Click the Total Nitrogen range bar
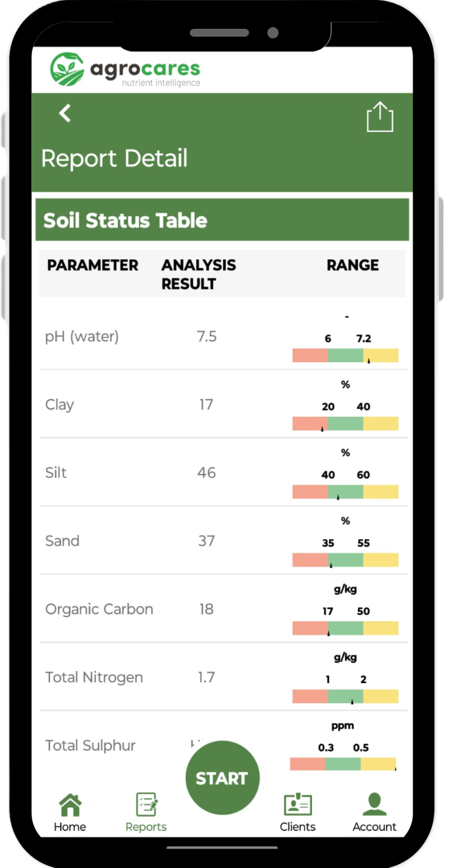 tap(345, 696)
